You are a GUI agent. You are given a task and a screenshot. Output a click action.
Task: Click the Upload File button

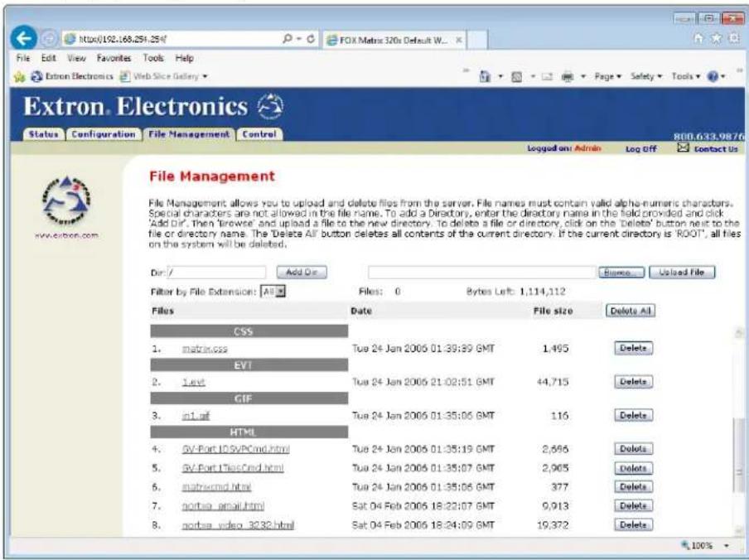[x=682, y=272]
